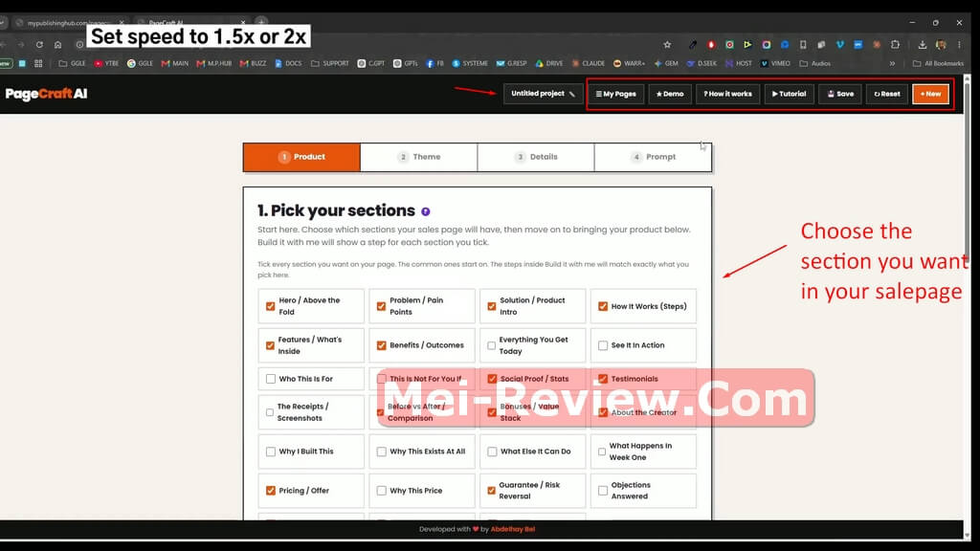Screen dimensions: 980x551
Task: Uncheck Problem / Pain Points section
Action: pos(381,306)
